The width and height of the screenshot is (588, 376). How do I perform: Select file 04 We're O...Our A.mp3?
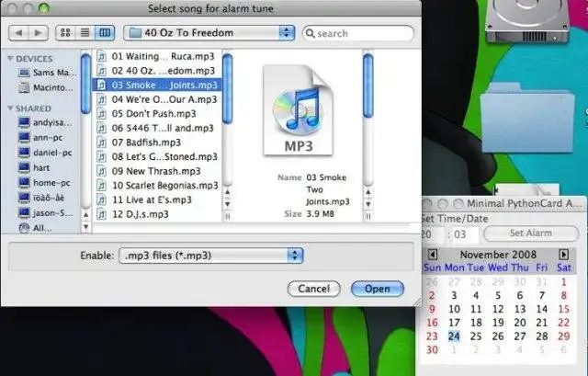coord(157,99)
